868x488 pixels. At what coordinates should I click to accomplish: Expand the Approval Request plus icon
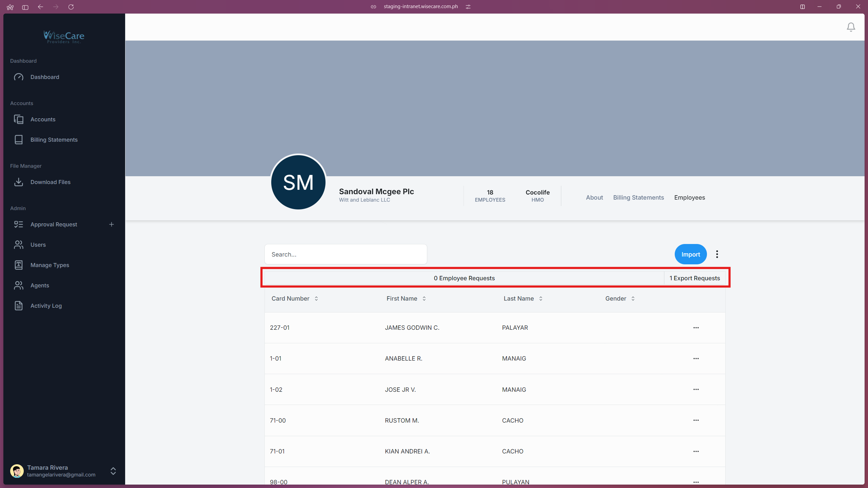point(111,224)
